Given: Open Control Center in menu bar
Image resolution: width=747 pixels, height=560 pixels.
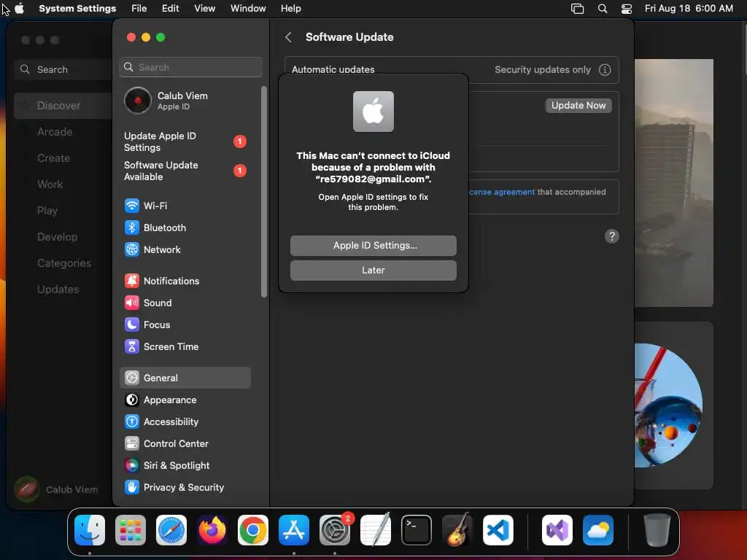Looking at the screenshot, I should tap(627, 9).
